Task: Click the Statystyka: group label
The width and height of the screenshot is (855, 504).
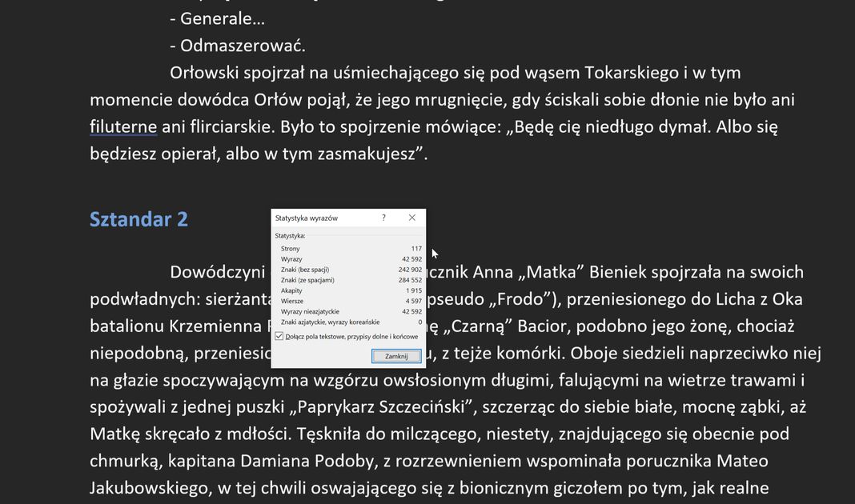Action: [x=290, y=236]
